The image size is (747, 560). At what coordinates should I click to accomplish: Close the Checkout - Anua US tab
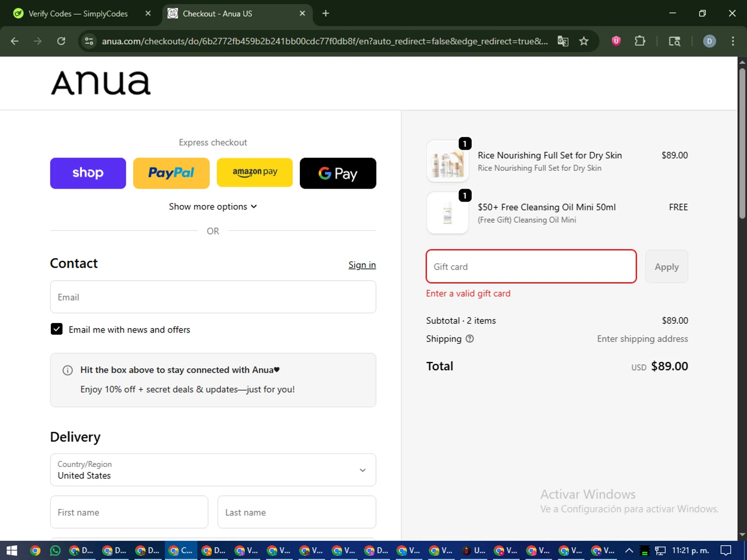[x=302, y=13]
